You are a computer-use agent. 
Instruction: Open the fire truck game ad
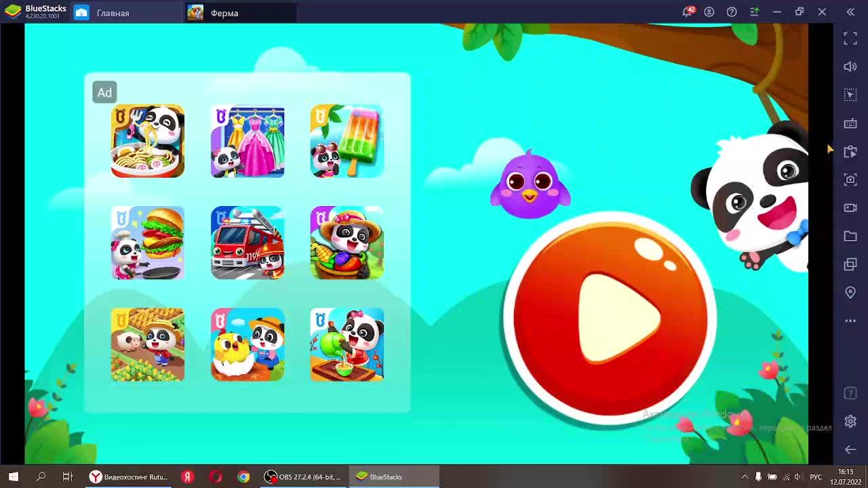(x=248, y=243)
